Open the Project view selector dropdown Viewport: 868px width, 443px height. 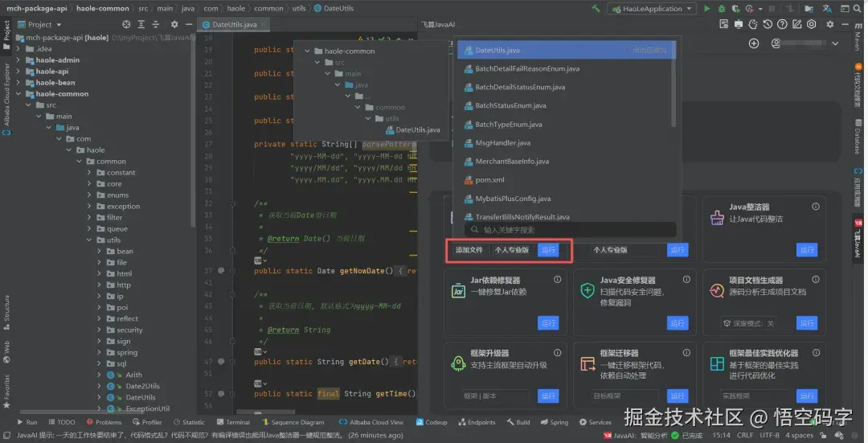click(39, 24)
